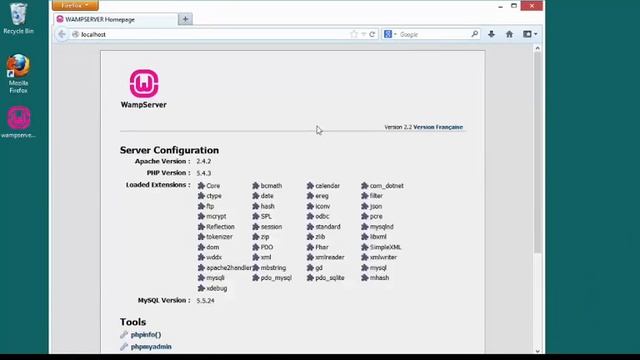Click the Tools heading

coord(133,322)
